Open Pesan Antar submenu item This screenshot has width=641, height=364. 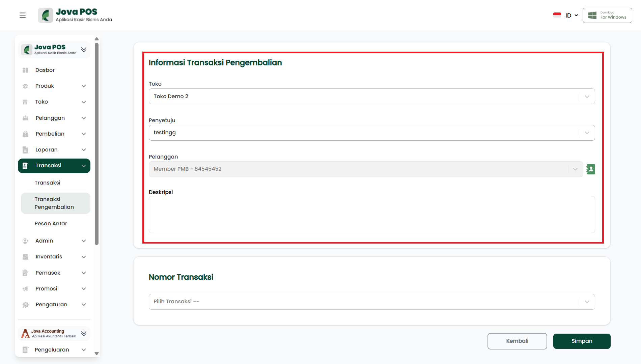point(51,224)
